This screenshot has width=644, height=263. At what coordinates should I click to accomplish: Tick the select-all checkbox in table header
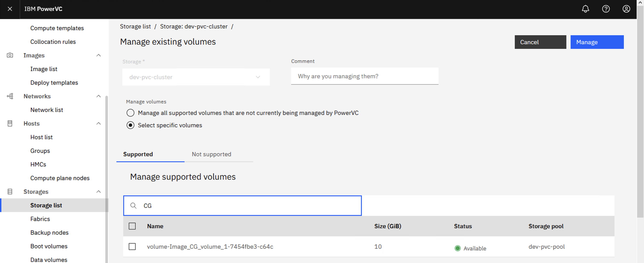point(132,226)
